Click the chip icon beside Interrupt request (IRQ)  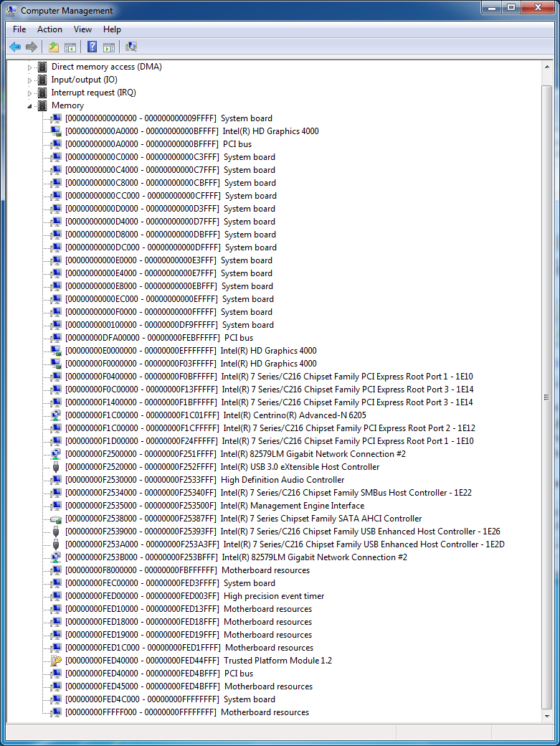point(42,93)
